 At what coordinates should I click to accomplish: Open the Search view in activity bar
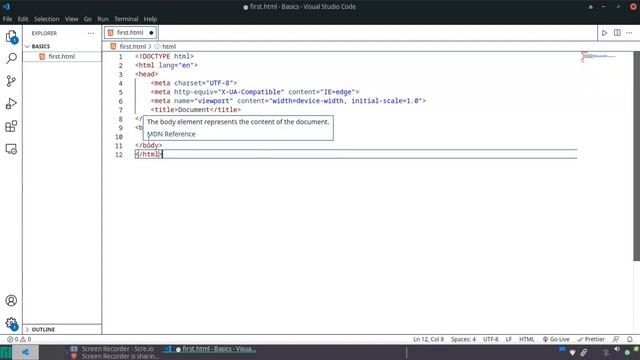(x=11, y=58)
